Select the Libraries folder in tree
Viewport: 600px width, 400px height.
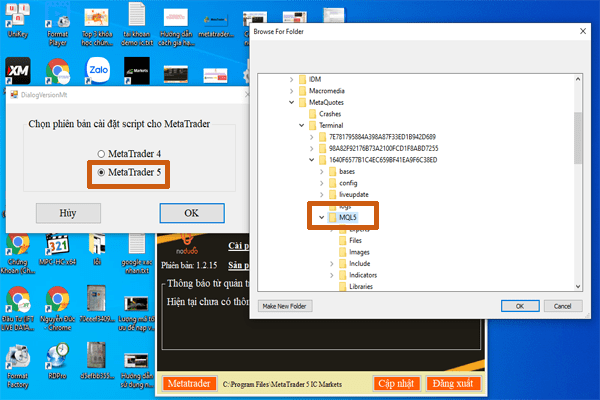tap(360, 286)
